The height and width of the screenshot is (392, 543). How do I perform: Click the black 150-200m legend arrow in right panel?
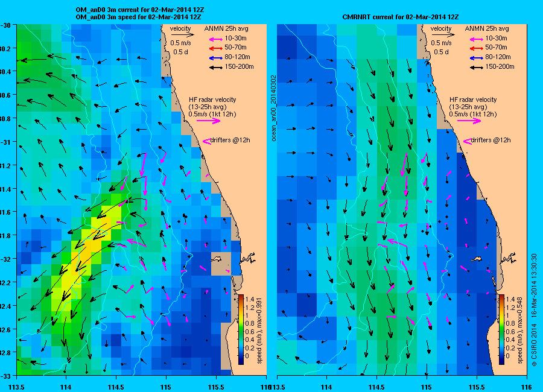click(476, 68)
